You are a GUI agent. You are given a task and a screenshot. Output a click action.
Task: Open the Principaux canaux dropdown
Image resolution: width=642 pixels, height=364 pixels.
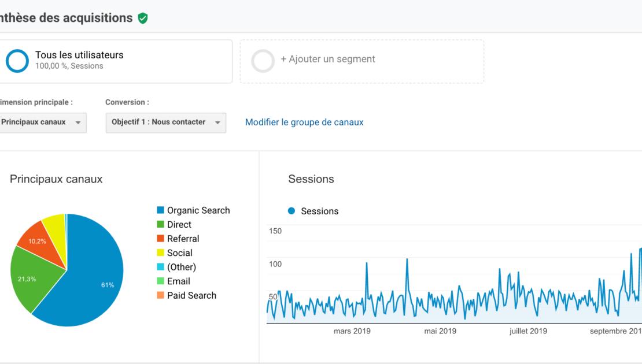pyautogui.click(x=43, y=122)
